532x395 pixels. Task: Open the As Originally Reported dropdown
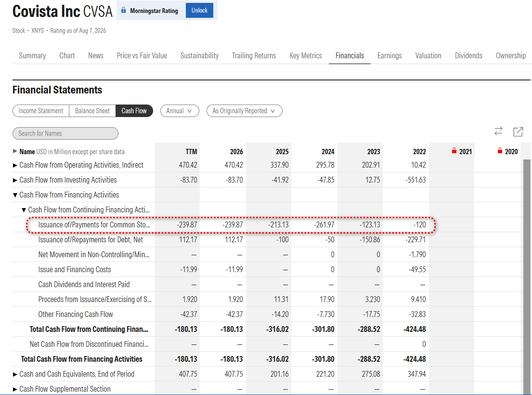244,111
